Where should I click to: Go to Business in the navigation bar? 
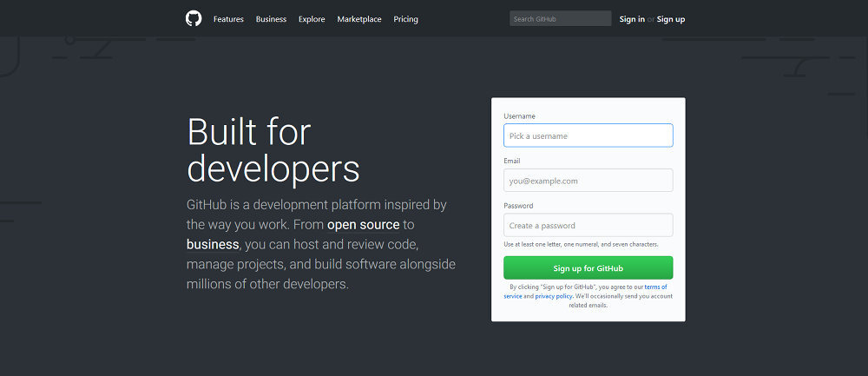pyautogui.click(x=271, y=19)
